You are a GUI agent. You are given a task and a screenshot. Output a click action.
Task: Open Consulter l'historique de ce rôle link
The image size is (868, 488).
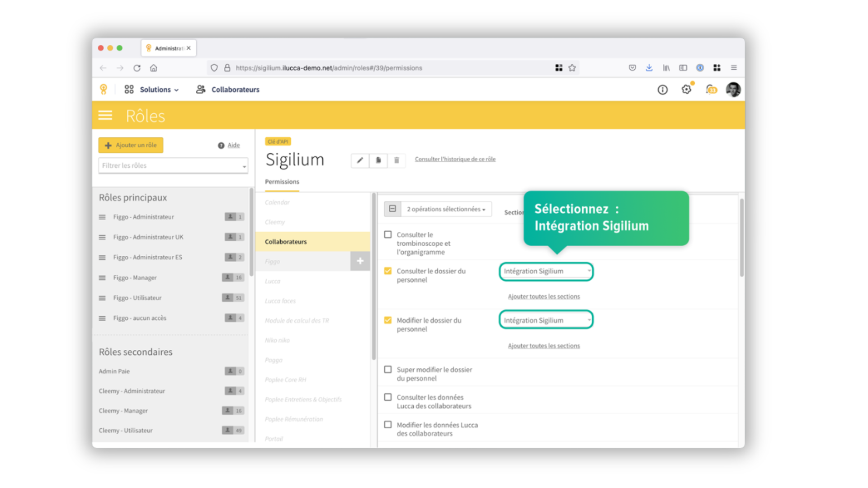[455, 159]
